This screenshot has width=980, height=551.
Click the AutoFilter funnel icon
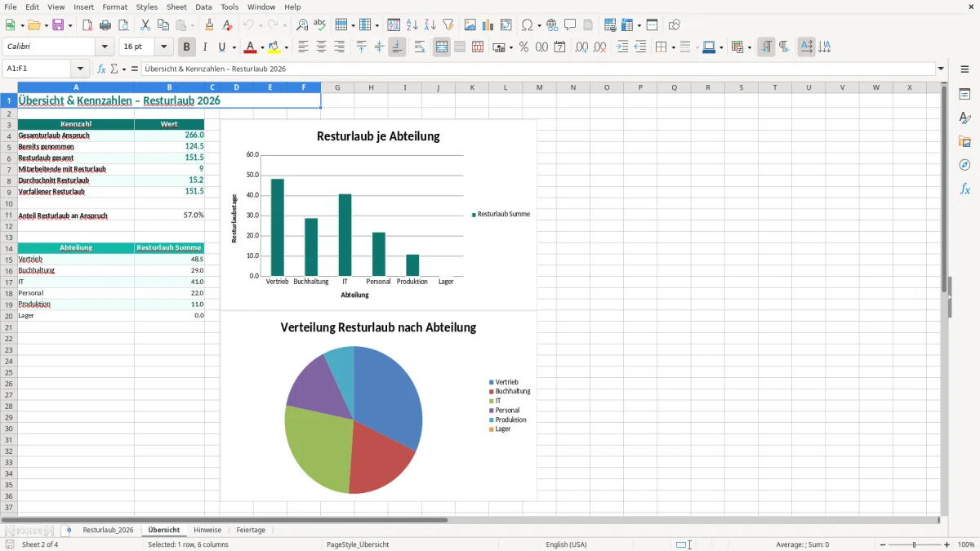(448, 25)
